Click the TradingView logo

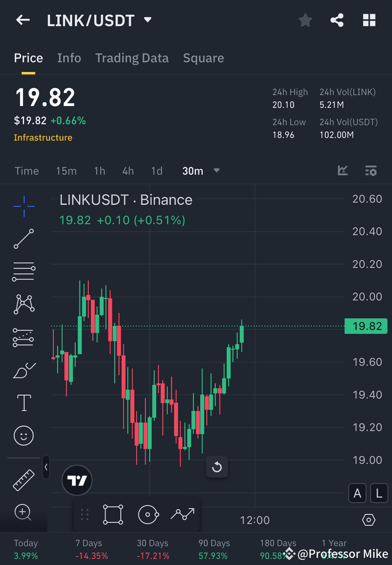point(77,480)
